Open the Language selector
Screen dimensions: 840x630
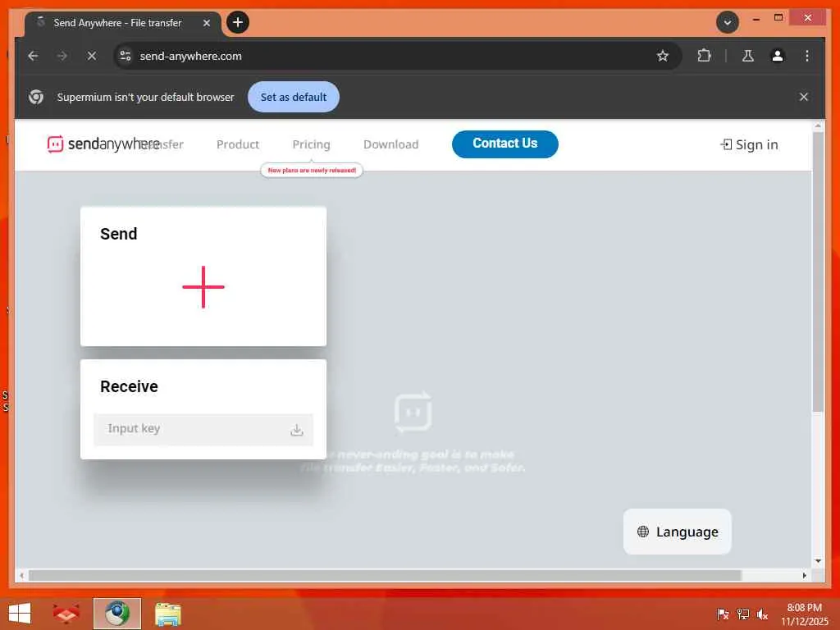[x=677, y=532]
